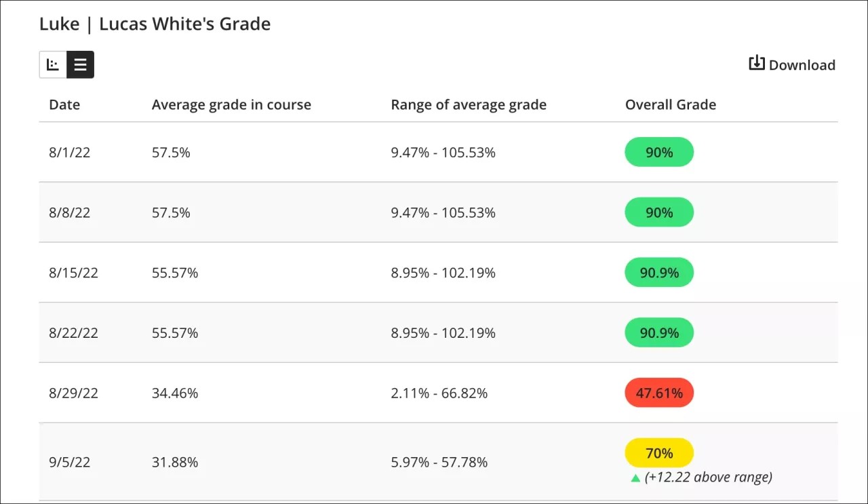Open the Luke | Lucas White's Grade heading
868x504 pixels.
pyautogui.click(x=155, y=24)
